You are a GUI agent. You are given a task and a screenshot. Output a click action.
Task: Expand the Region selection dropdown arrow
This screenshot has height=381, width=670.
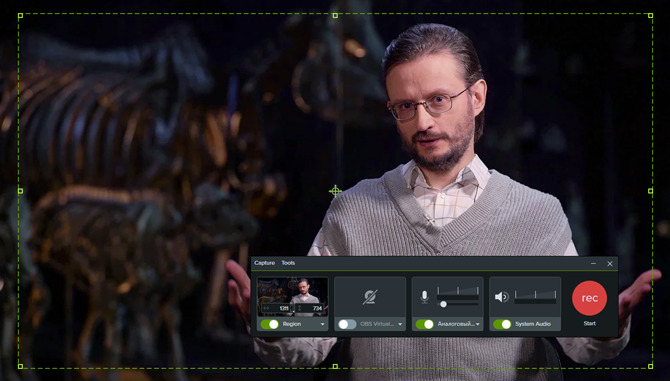tap(323, 324)
